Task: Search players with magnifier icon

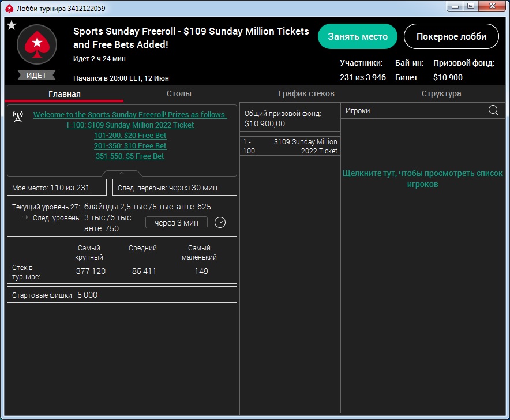Action: [493, 110]
